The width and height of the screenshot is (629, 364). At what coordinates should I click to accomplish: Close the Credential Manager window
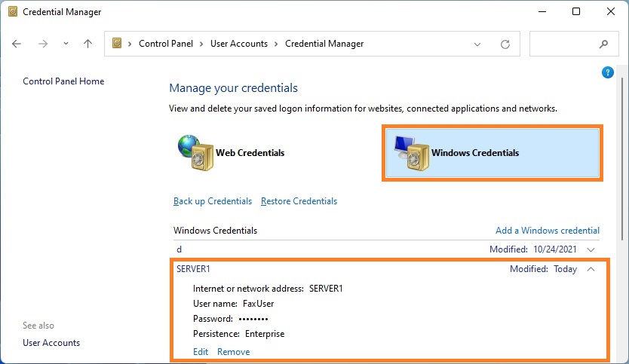point(611,11)
